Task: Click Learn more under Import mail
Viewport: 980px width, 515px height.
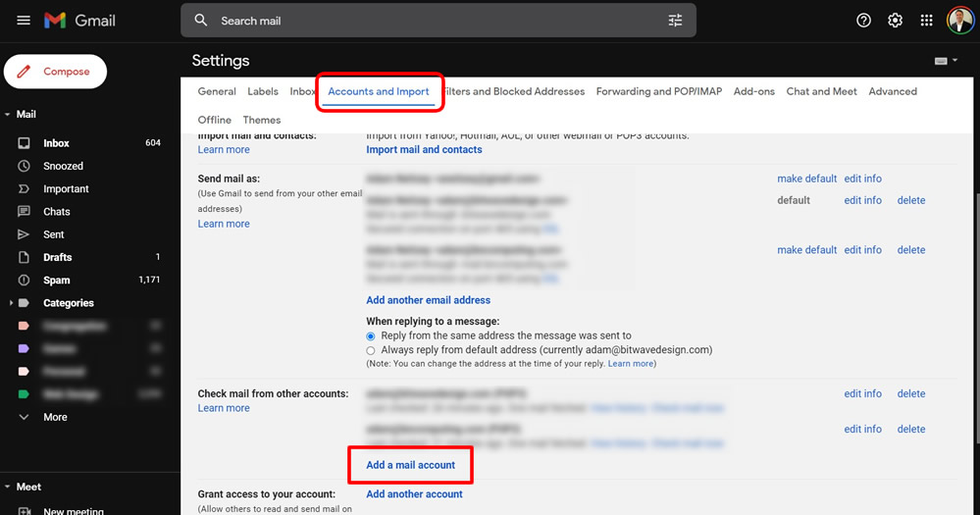Action: click(224, 150)
